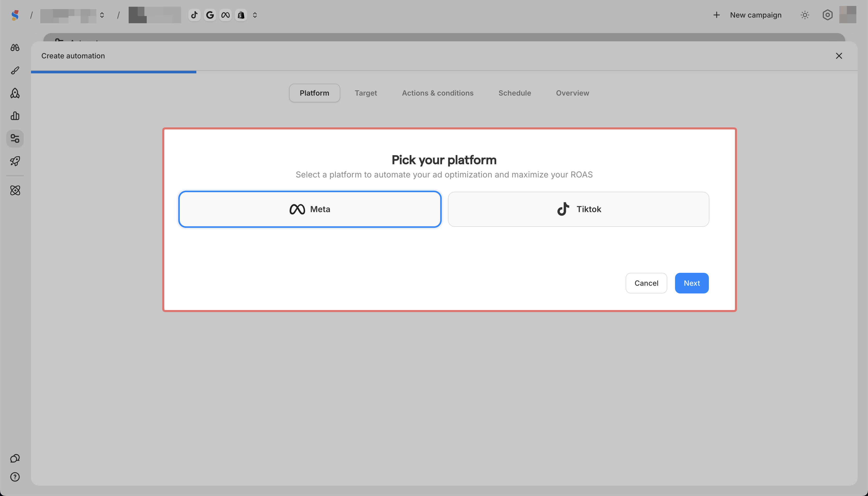Expand the workspace switcher chevron
The image size is (868, 496).
(102, 15)
